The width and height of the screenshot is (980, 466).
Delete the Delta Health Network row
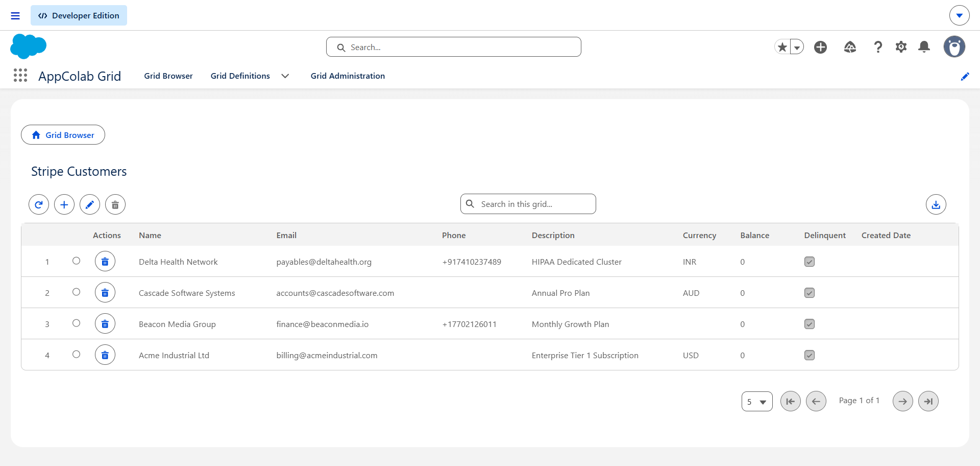105,262
